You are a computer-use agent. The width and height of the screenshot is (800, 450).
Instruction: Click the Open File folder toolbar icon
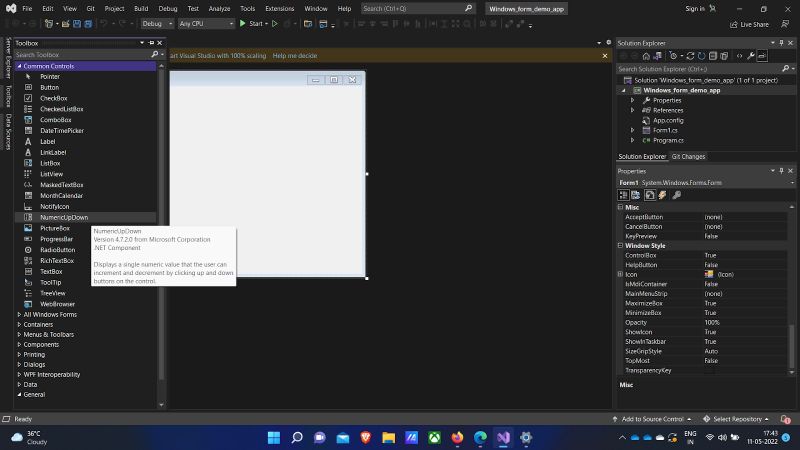point(65,24)
